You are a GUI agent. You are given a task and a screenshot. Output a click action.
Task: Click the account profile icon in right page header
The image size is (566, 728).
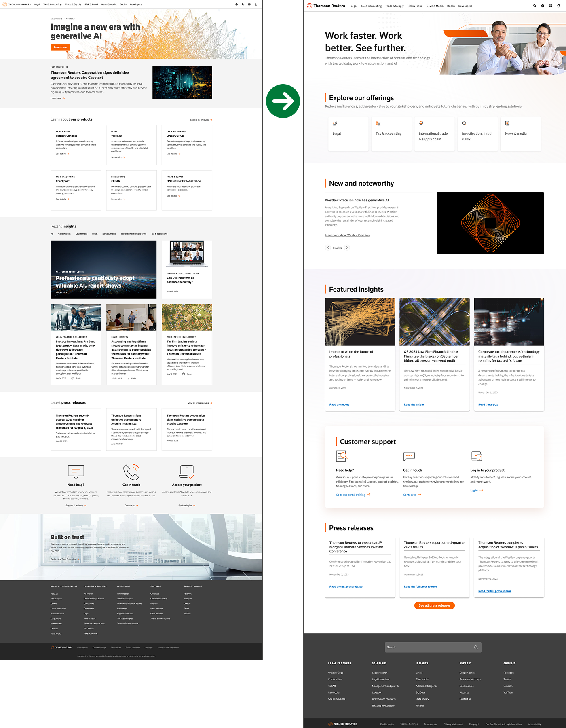pos(559,6)
